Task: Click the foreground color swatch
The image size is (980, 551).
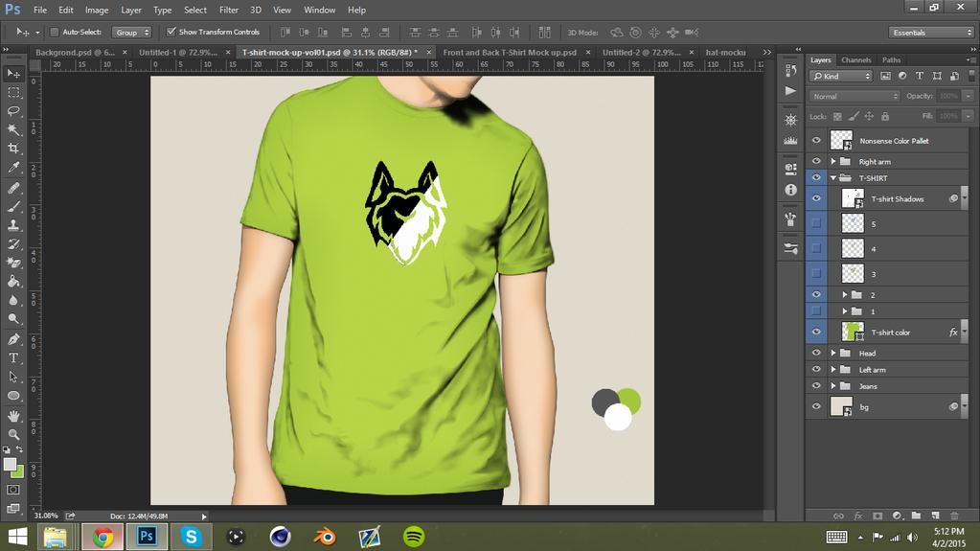Action: point(10,465)
